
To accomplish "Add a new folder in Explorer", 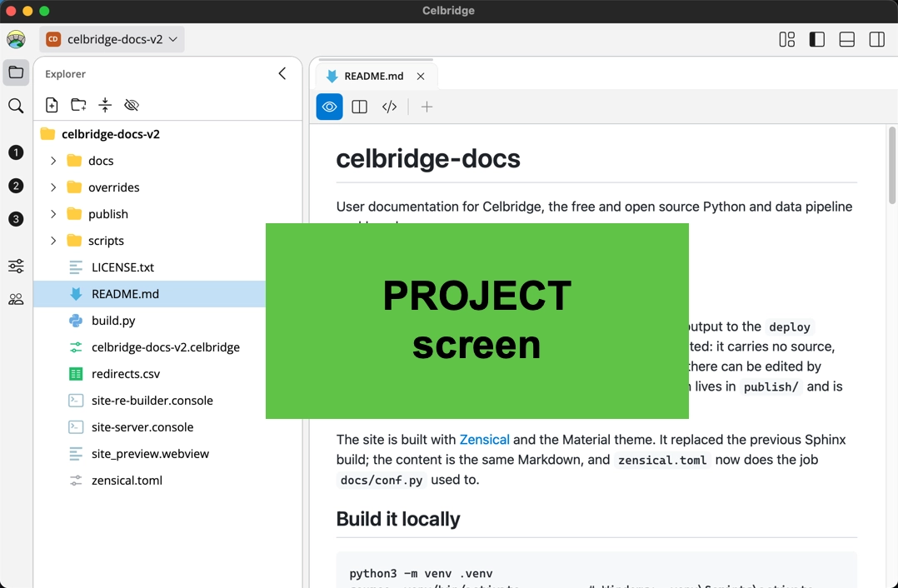I will (78, 105).
